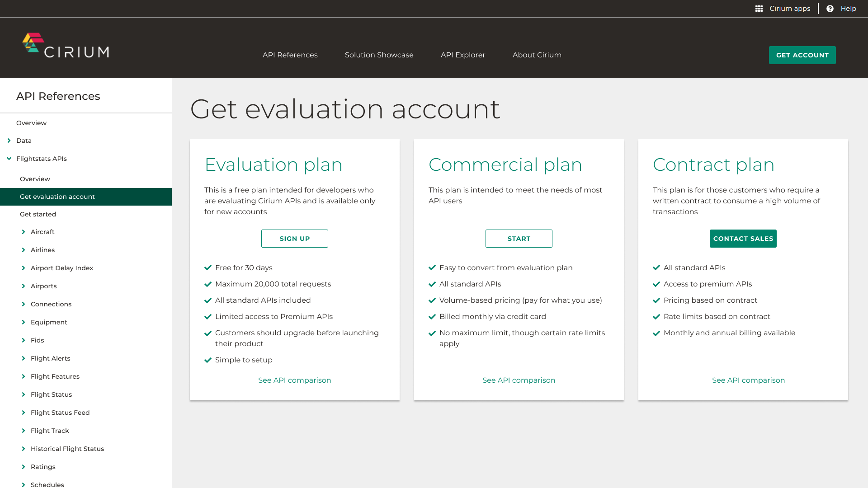Select Overview at top of sidebar

point(31,123)
